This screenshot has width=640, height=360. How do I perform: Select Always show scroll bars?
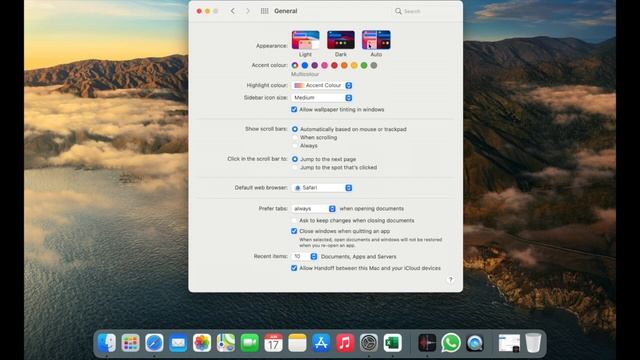coord(295,146)
